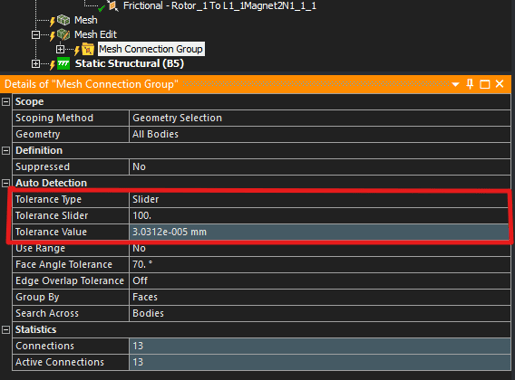Open the Details panel options arrow
Image resolution: width=515 pixels, height=380 pixels.
click(x=455, y=85)
